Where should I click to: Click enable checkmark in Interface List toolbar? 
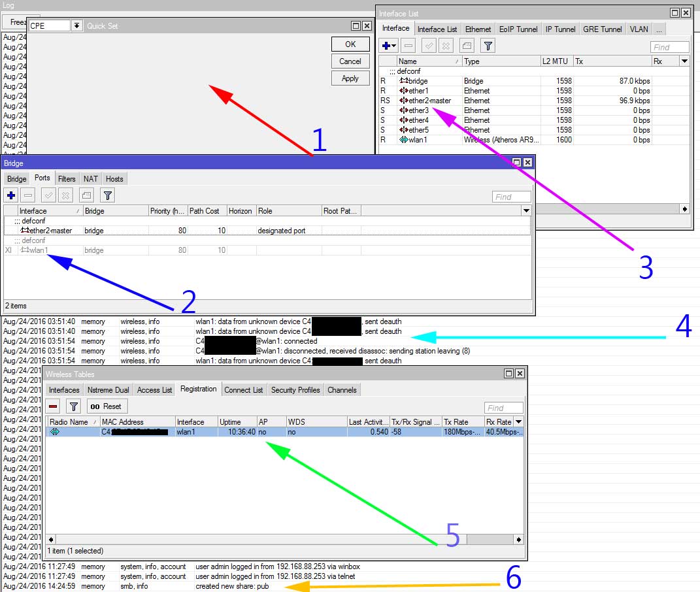(x=429, y=46)
